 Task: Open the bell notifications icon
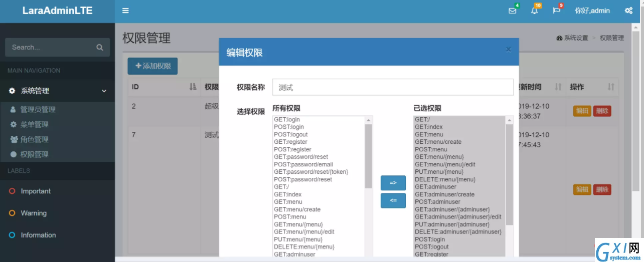(x=534, y=11)
